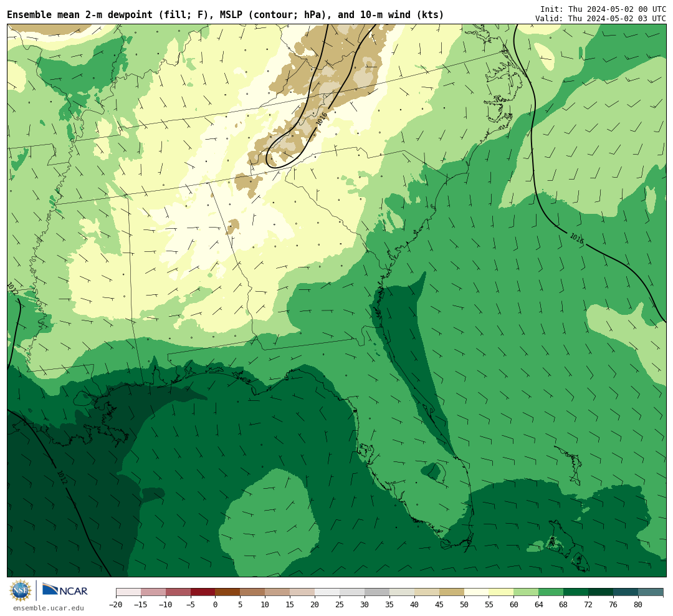Click the colorbar tick label '35'

click(x=389, y=605)
